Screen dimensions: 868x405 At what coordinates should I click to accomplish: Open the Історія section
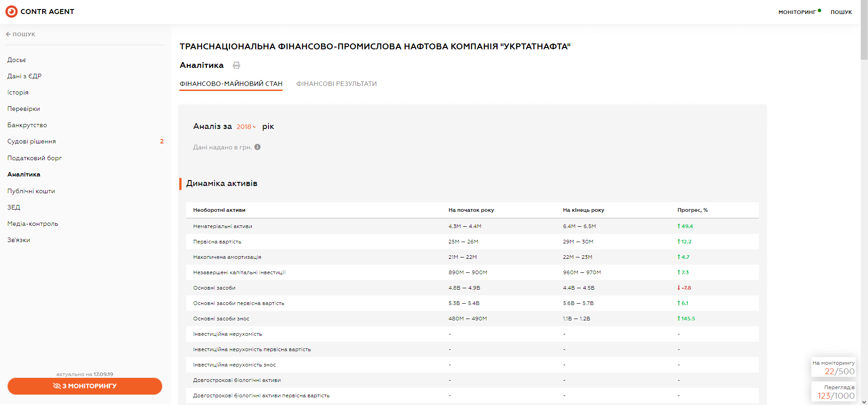(18, 92)
